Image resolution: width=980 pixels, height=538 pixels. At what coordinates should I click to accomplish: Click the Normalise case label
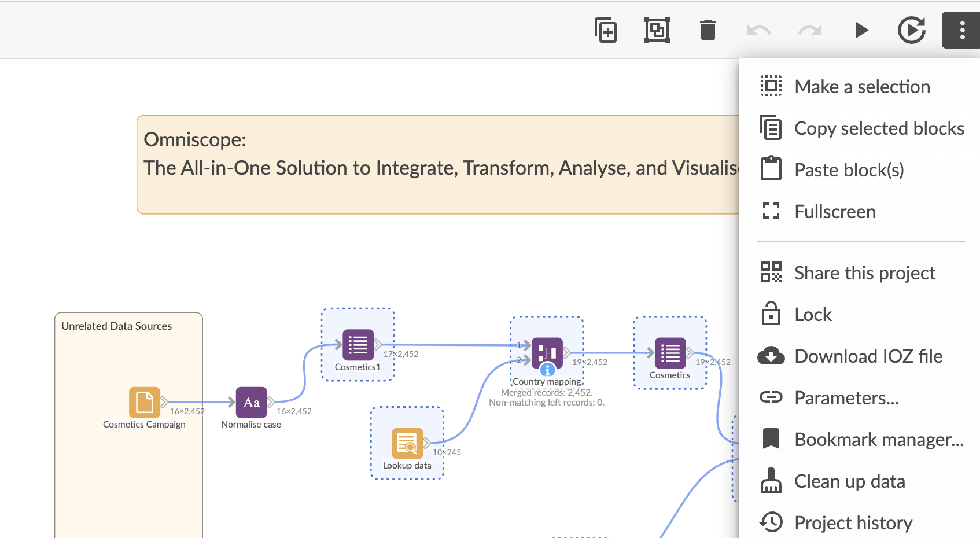(x=251, y=425)
